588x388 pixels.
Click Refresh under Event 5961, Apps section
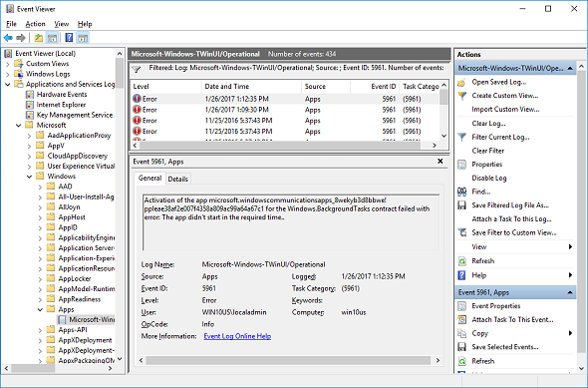coord(482,361)
